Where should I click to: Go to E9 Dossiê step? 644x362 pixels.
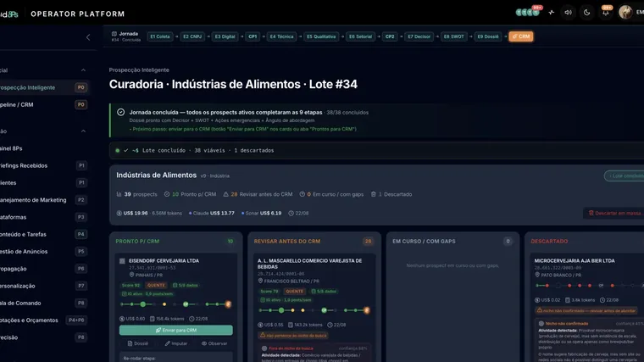(488, 36)
